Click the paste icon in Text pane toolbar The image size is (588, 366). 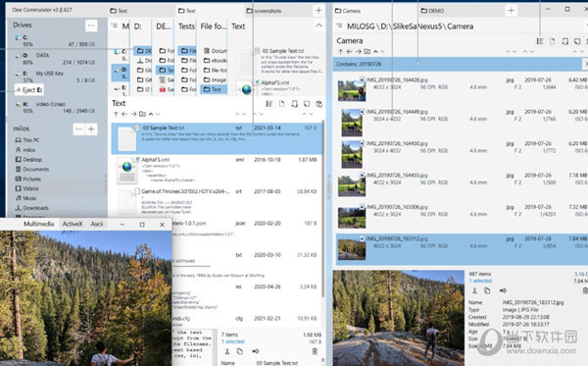click(319, 104)
